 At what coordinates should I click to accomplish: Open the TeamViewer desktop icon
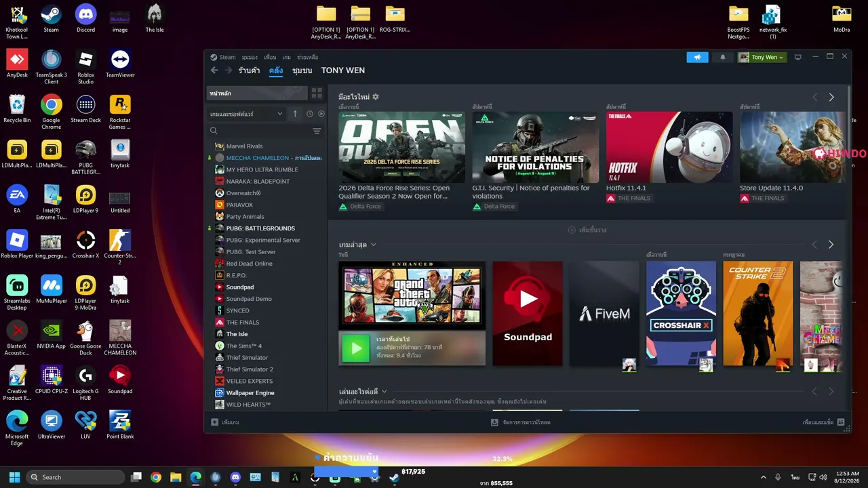coord(120,64)
